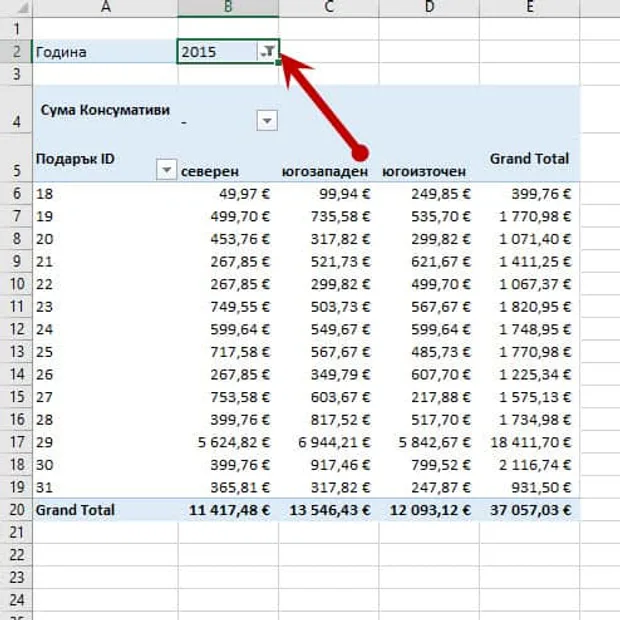Viewport: 620px width, 620px height.
Task: Click the row label 18
Action: (105, 194)
